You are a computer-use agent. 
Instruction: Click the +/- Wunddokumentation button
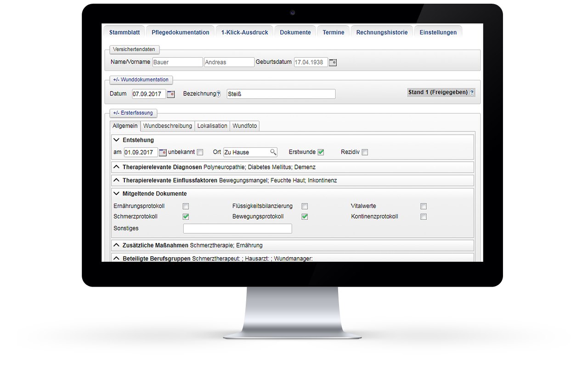(141, 80)
